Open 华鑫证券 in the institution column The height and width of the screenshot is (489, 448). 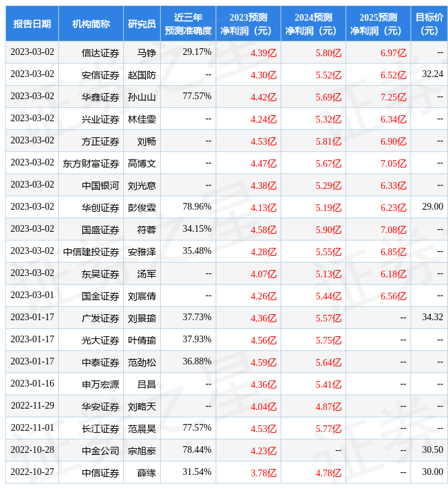pyautogui.click(x=100, y=96)
